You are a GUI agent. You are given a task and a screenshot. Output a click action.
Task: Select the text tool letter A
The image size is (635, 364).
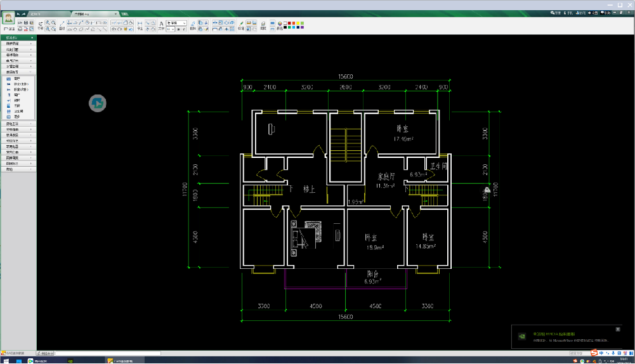click(x=161, y=25)
